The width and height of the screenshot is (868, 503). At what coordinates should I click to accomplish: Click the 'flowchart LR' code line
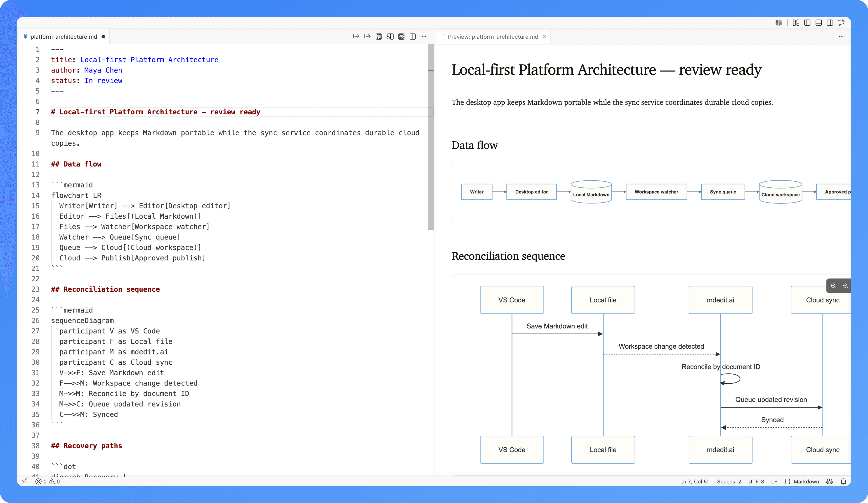pos(76,195)
